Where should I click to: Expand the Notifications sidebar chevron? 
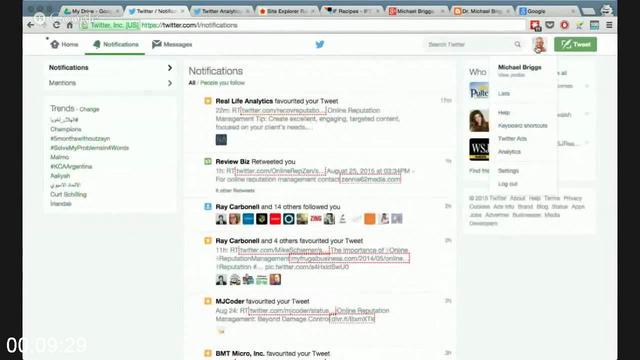click(170, 68)
